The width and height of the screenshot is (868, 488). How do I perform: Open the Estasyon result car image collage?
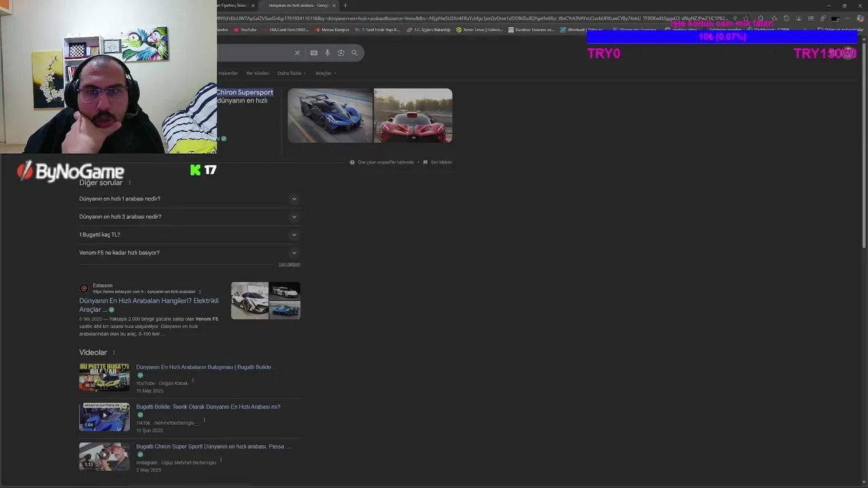(x=266, y=300)
